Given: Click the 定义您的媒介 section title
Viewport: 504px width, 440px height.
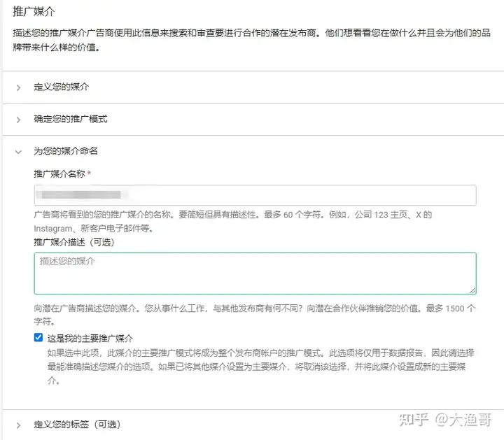Looking at the screenshot, I should coord(61,87).
